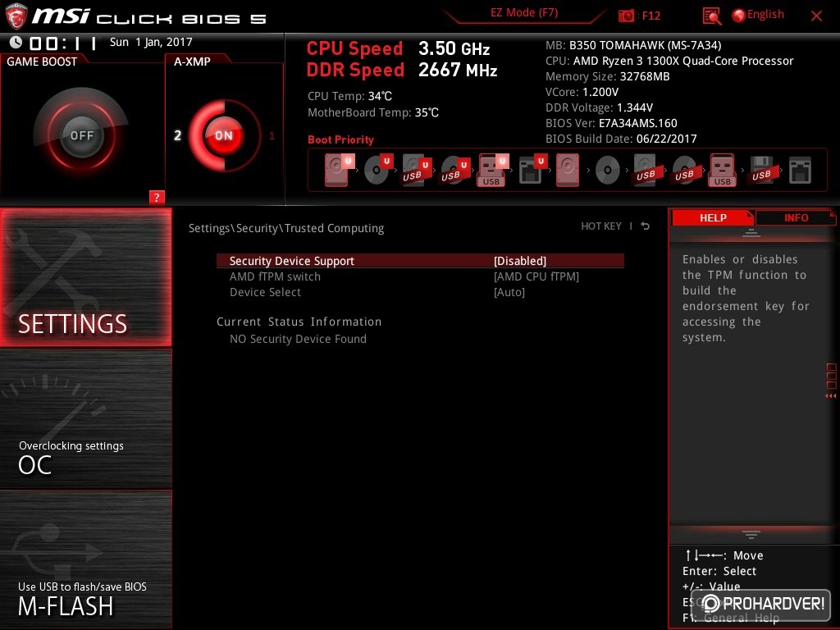Select the legacy hard disk boot icon

point(568,170)
